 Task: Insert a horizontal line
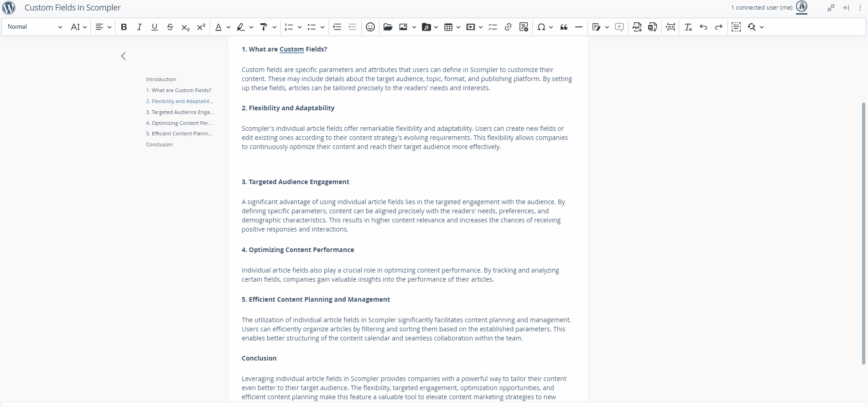click(x=578, y=27)
